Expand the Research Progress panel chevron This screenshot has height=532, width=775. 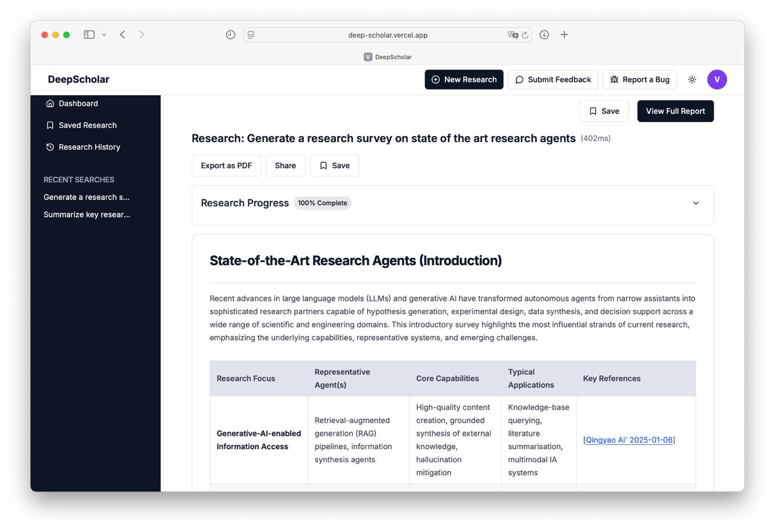click(x=696, y=203)
